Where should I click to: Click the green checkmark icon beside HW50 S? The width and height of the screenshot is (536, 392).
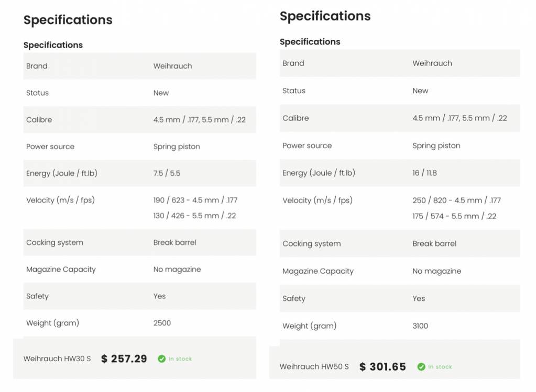pos(421,367)
